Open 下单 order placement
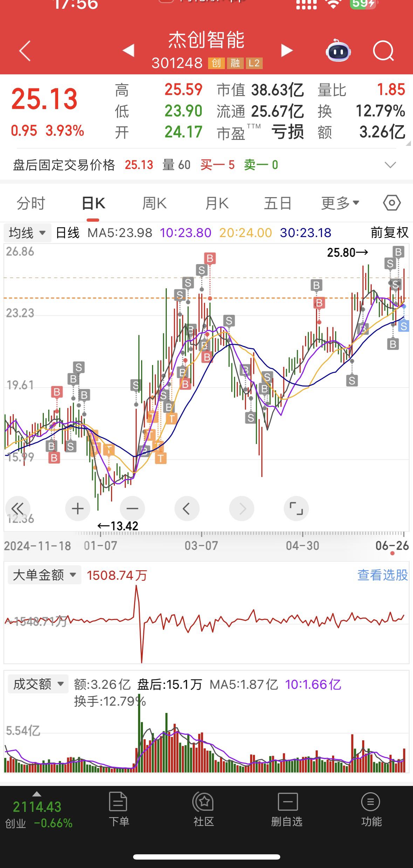 pyautogui.click(x=119, y=809)
